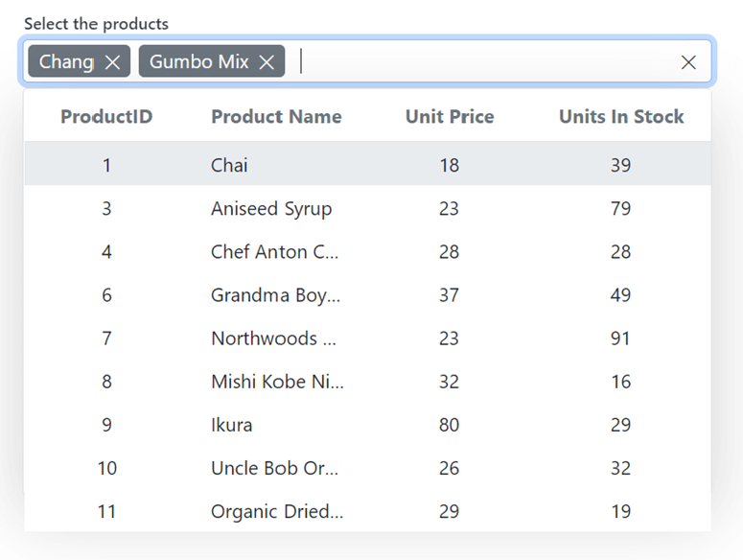Click the Chang chip label
This screenshot has width=743, height=560.
66,62
